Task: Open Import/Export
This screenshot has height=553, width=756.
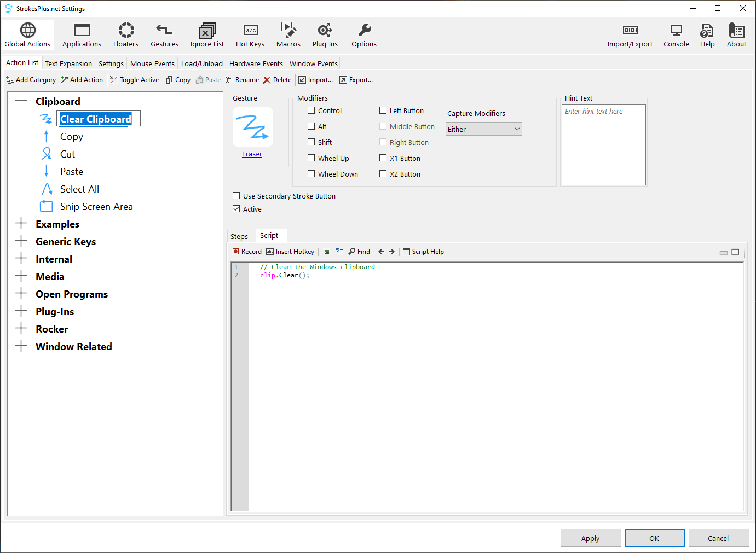Action: pyautogui.click(x=630, y=35)
